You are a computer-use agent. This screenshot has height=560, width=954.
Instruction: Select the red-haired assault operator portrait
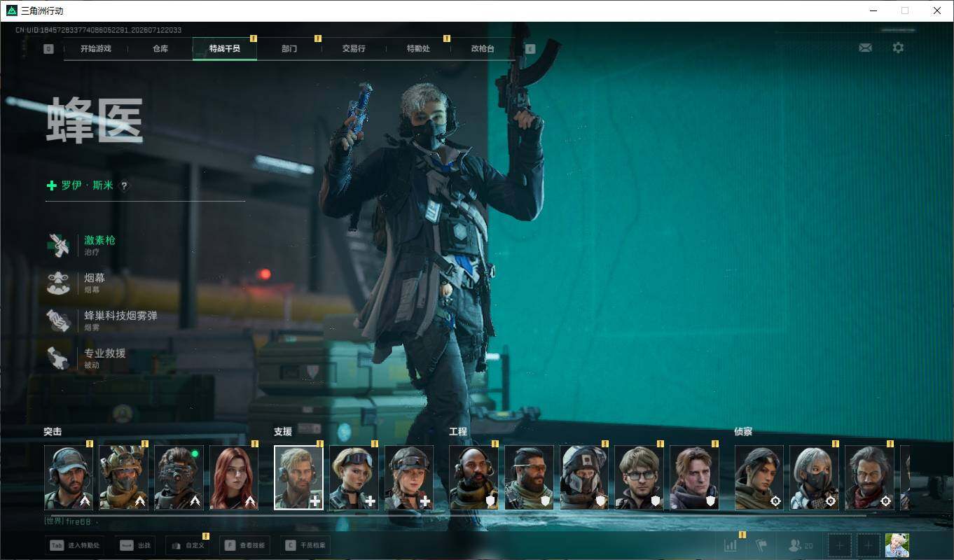[234, 478]
